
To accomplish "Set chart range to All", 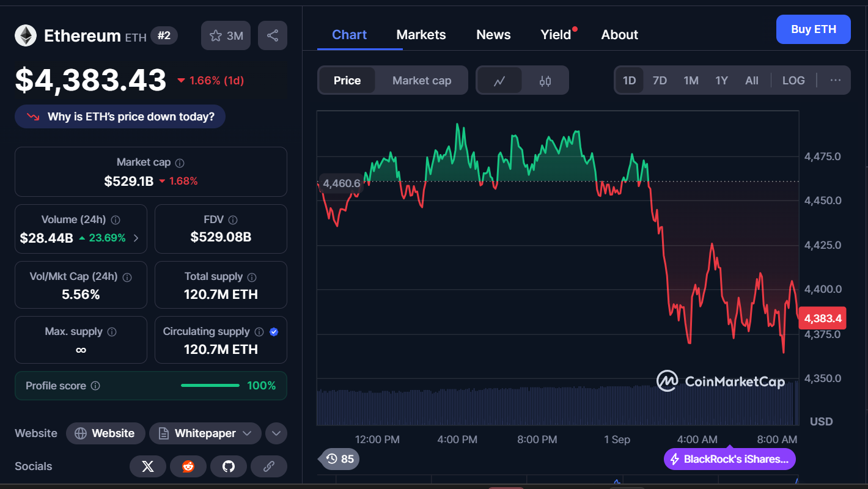I will [752, 80].
